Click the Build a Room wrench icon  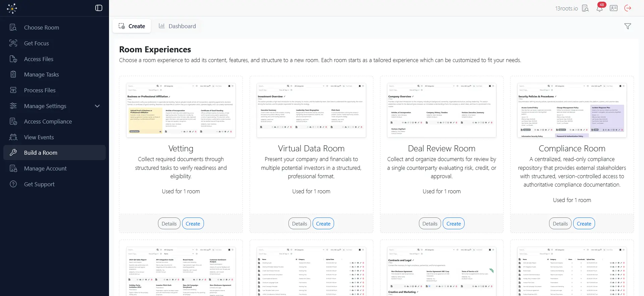coord(13,153)
